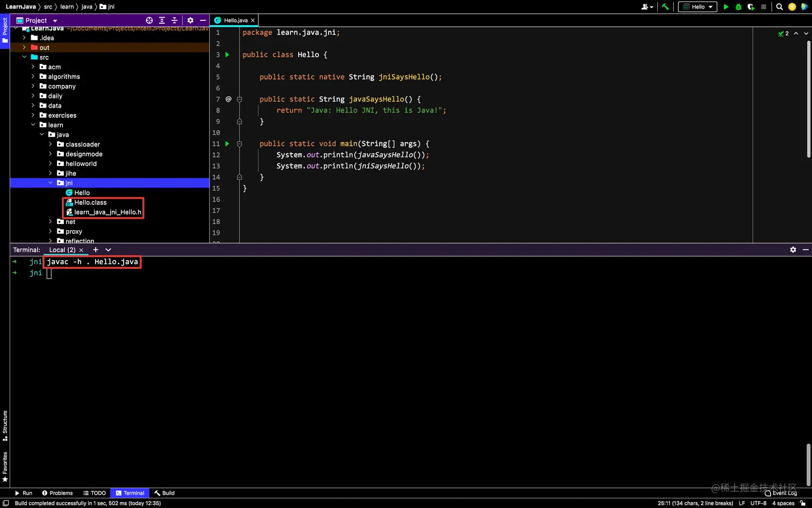Expand the classloader package folder
This screenshot has height=508, width=812.
pyautogui.click(x=50, y=144)
